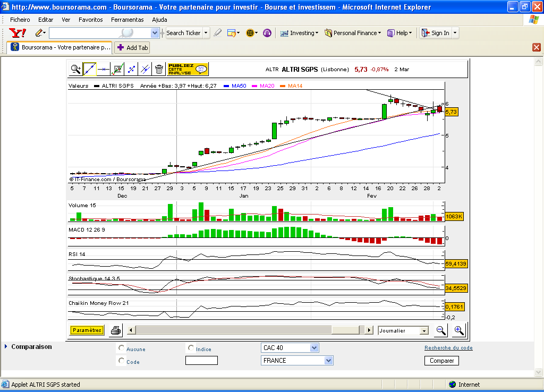Select the trend line drawing tool
This screenshot has width=544, height=392.
[x=89, y=69]
